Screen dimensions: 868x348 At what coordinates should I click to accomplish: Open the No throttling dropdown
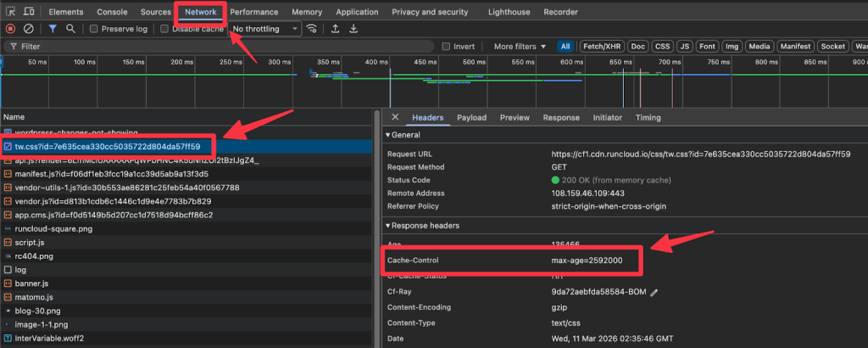(x=265, y=29)
